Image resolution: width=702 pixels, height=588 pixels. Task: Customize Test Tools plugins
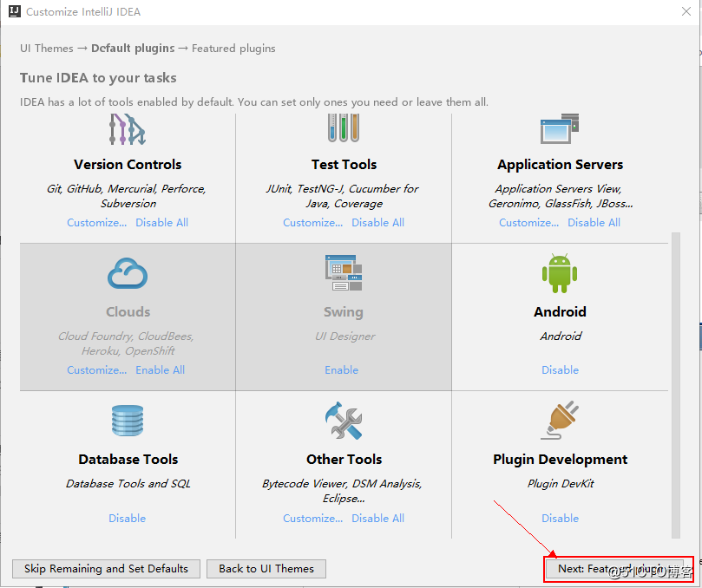tap(312, 222)
